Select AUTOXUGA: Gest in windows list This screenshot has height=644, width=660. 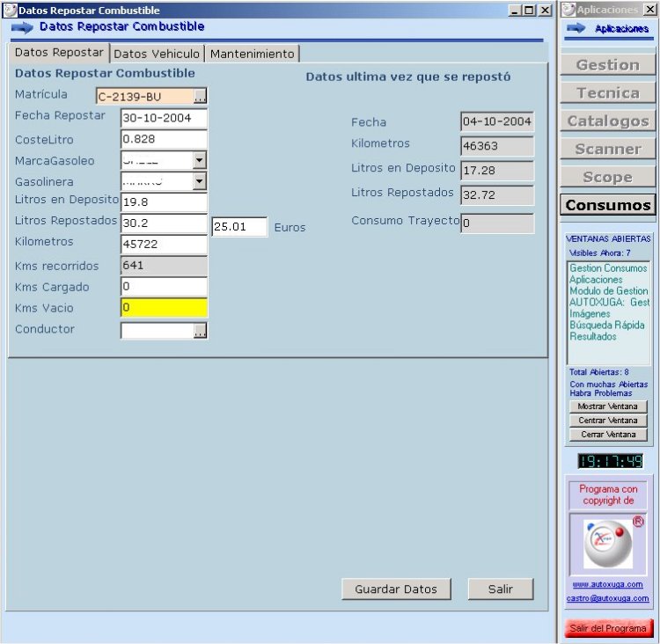coord(609,303)
